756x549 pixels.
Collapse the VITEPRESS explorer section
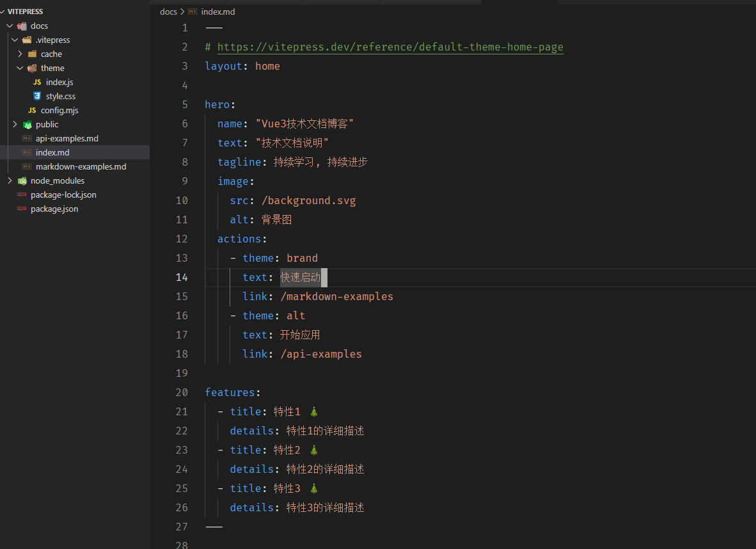coord(3,12)
